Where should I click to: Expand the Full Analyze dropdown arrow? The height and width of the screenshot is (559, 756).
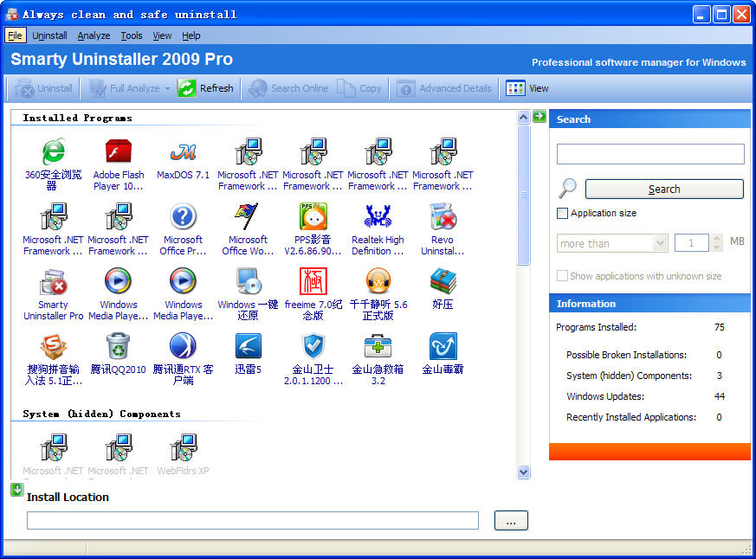click(x=168, y=88)
